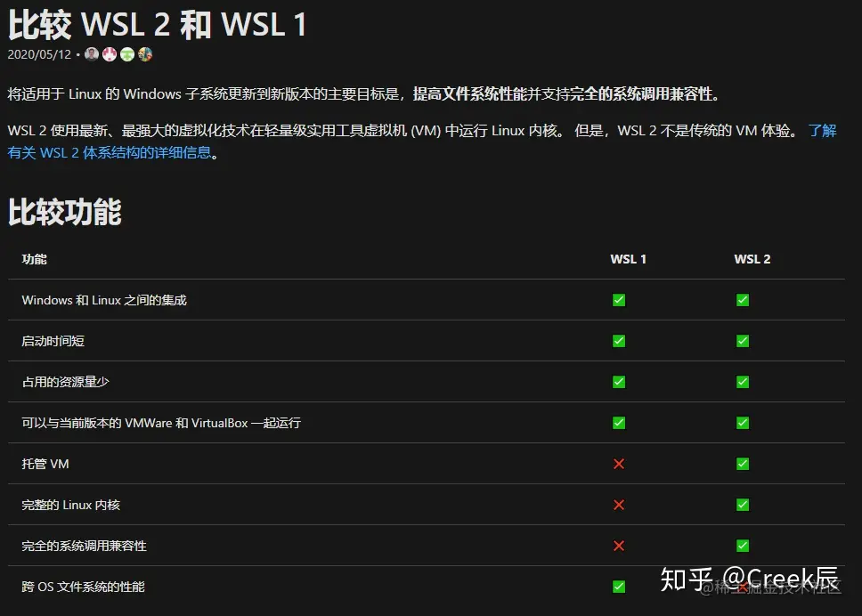Click WSL 1 checkmark for Windows 和 Linux 之间的集成
Image resolution: width=862 pixels, height=616 pixels.
[619, 300]
